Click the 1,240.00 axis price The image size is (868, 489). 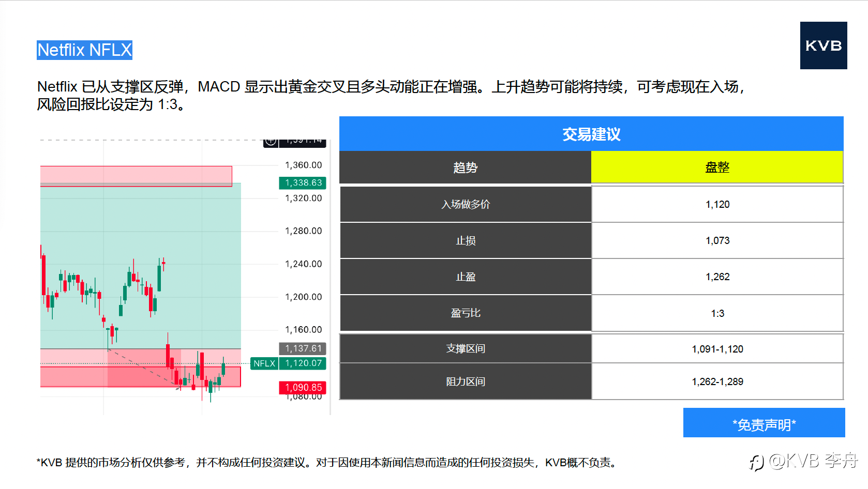304,264
